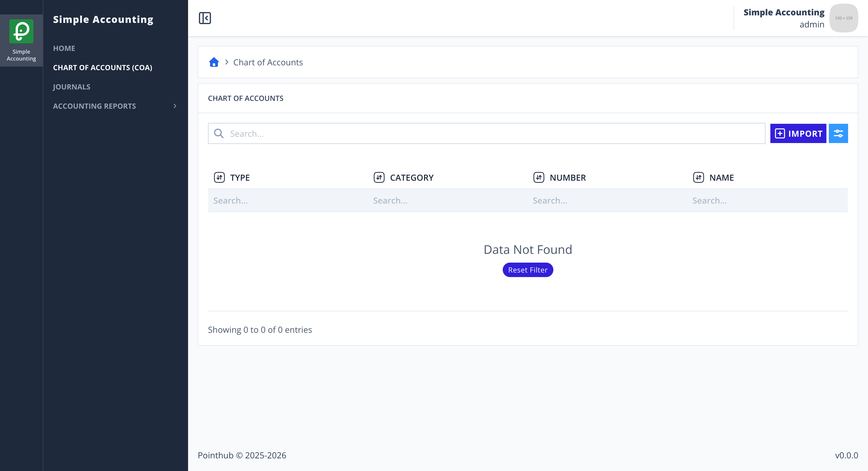Sort table by the NAME column icon

(699, 177)
